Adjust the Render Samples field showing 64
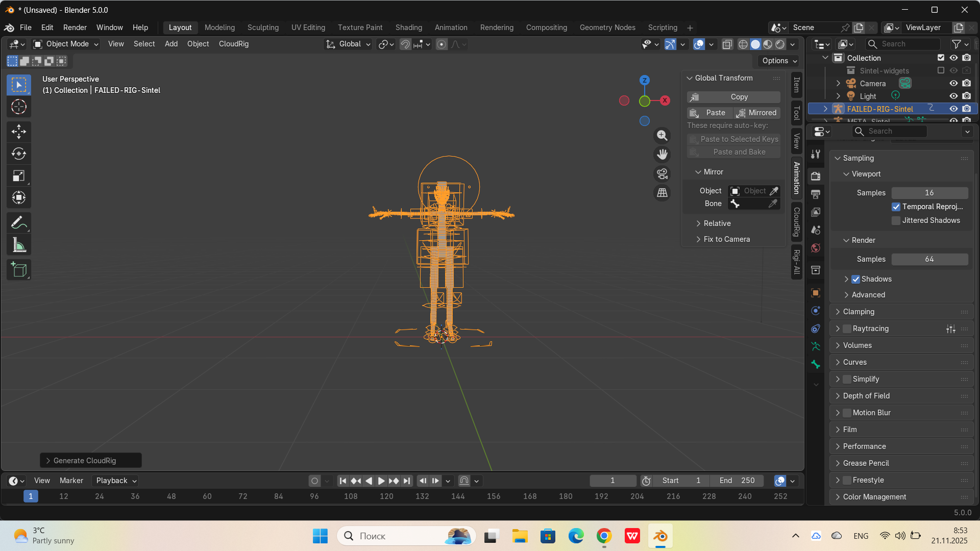This screenshot has width=980, height=551. 929,259
